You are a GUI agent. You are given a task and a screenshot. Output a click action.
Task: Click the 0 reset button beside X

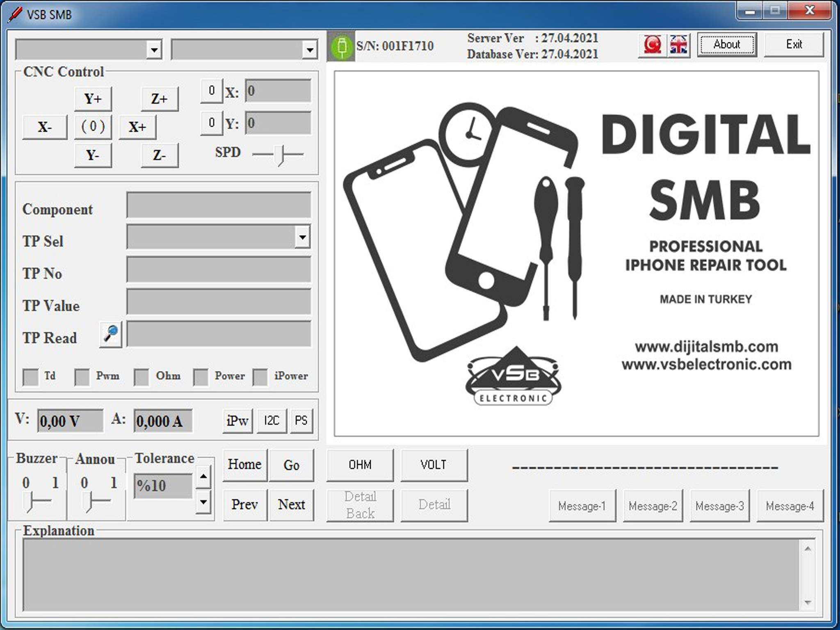click(212, 91)
